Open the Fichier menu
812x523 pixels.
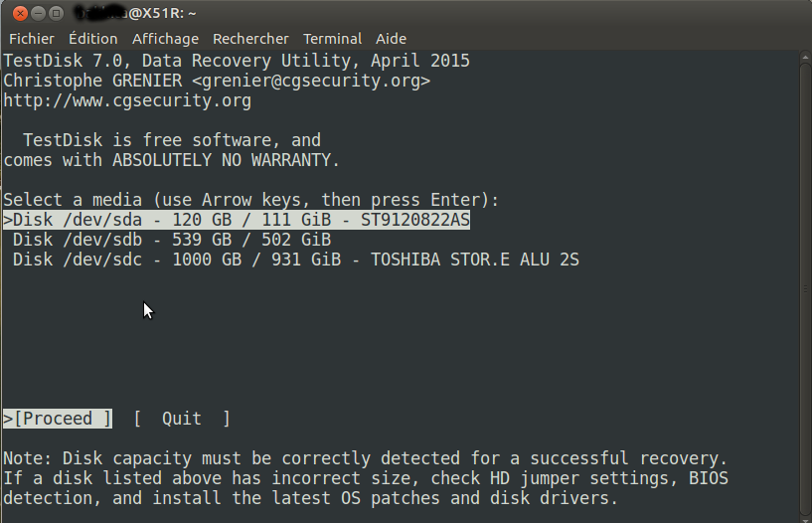coord(32,39)
